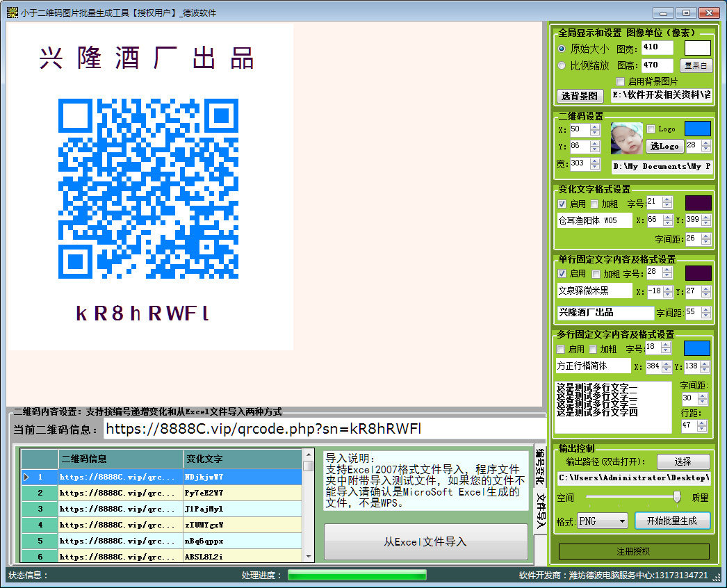
Task: Select the 比例缩放 radio option
Action: pyautogui.click(x=562, y=65)
